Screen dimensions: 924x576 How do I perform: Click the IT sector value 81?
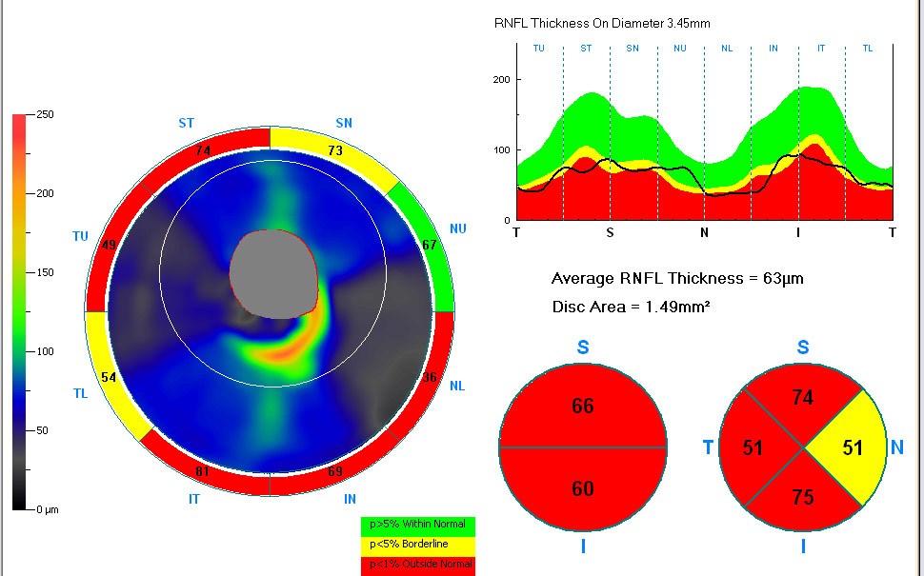pos(202,471)
